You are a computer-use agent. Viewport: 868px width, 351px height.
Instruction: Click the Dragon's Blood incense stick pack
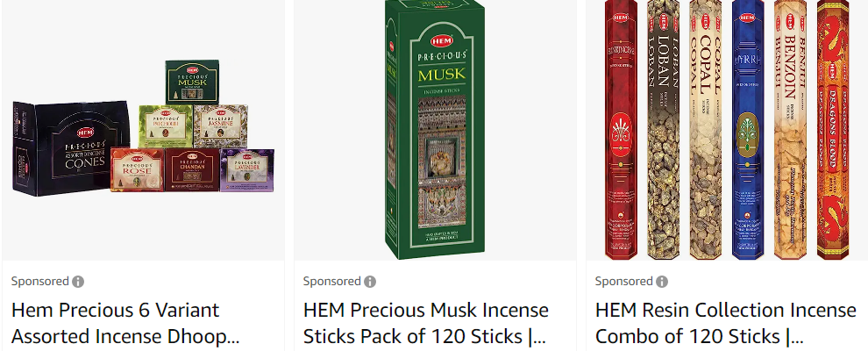click(x=831, y=132)
